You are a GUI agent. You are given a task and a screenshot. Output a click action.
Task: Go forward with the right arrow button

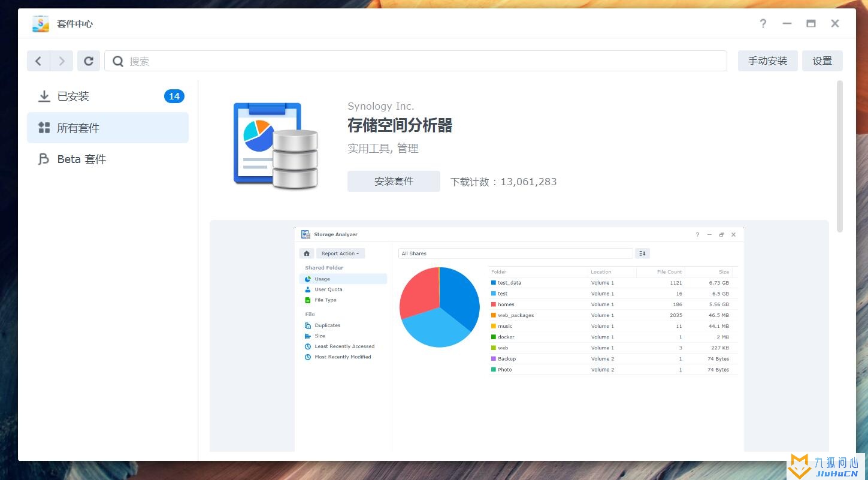(x=62, y=61)
